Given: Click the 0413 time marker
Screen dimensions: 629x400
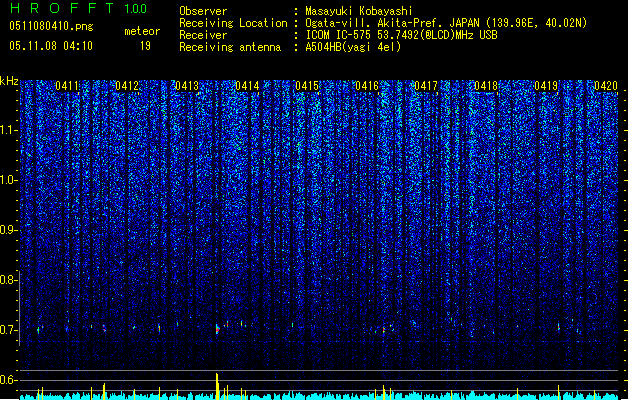Looking at the screenshot, I should coord(187,86).
